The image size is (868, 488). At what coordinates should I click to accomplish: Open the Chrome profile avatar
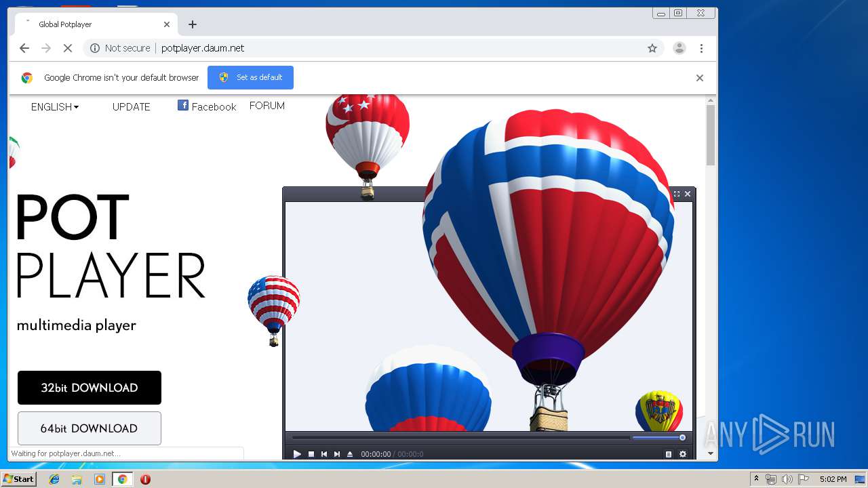(679, 48)
